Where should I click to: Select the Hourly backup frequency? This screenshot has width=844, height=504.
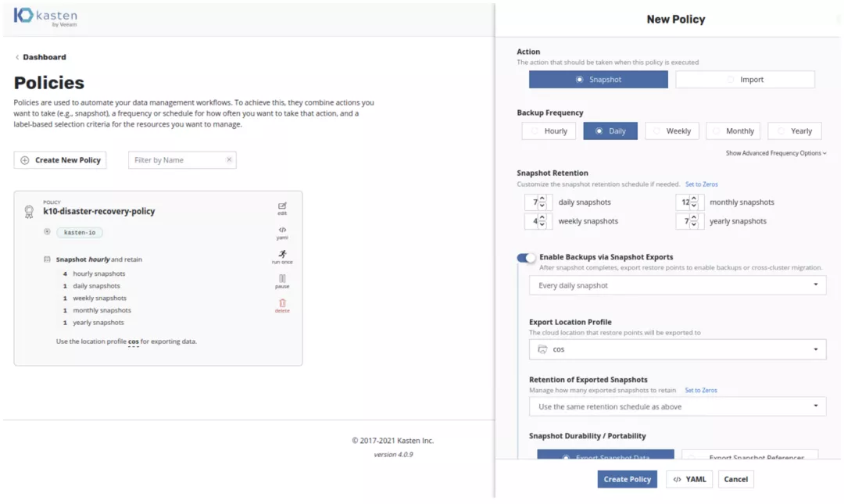(549, 131)
